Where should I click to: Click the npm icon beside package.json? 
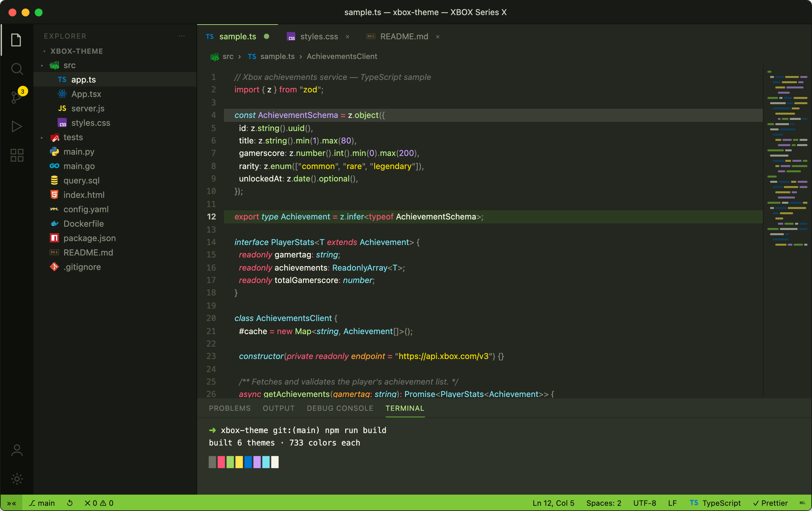coord(54,238)
